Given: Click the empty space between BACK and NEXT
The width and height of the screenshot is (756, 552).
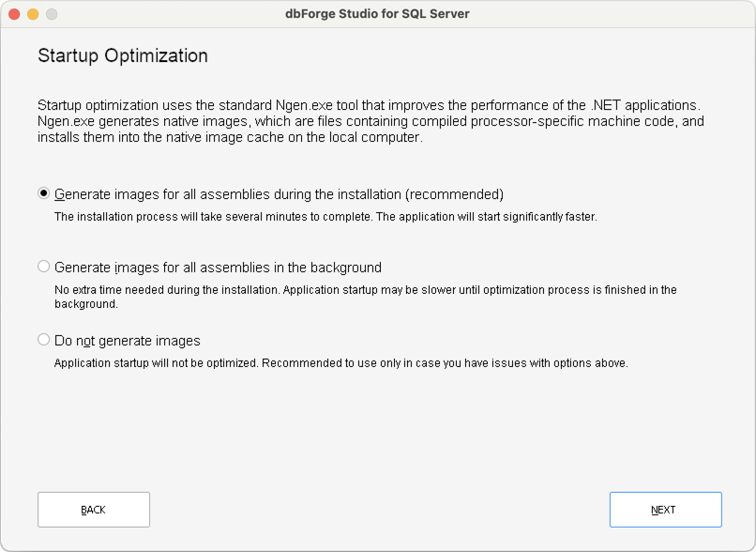Looking at the screenshot, I should point(375,509).
